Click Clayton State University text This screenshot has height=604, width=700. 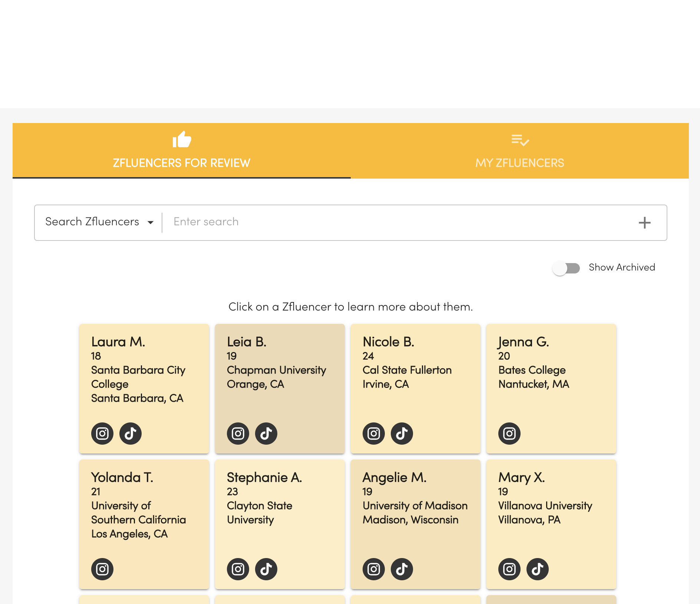click(260, 513)
